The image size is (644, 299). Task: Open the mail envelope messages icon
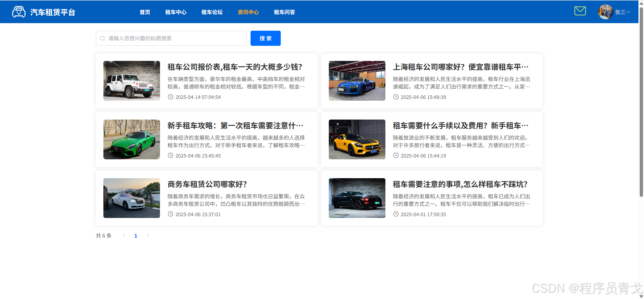tap(580, 11)
